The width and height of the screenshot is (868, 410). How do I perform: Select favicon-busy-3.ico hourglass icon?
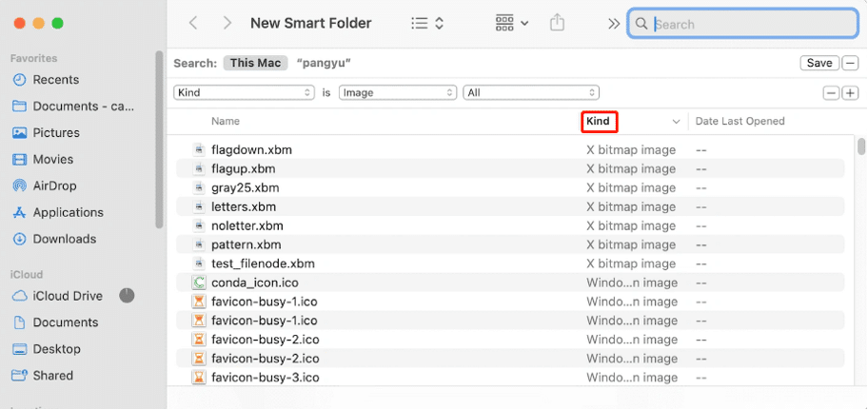(198, 378)
